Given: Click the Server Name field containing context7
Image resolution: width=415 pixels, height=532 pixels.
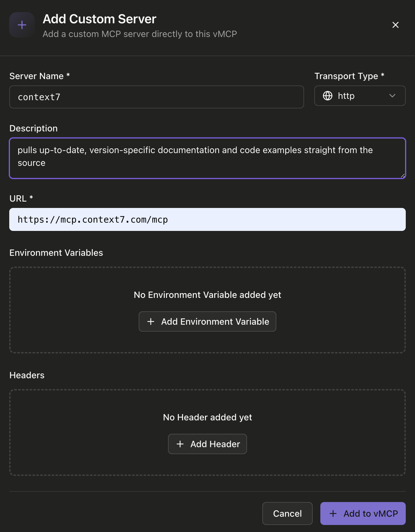Looking at the screenshot, I should pos(157,97).
